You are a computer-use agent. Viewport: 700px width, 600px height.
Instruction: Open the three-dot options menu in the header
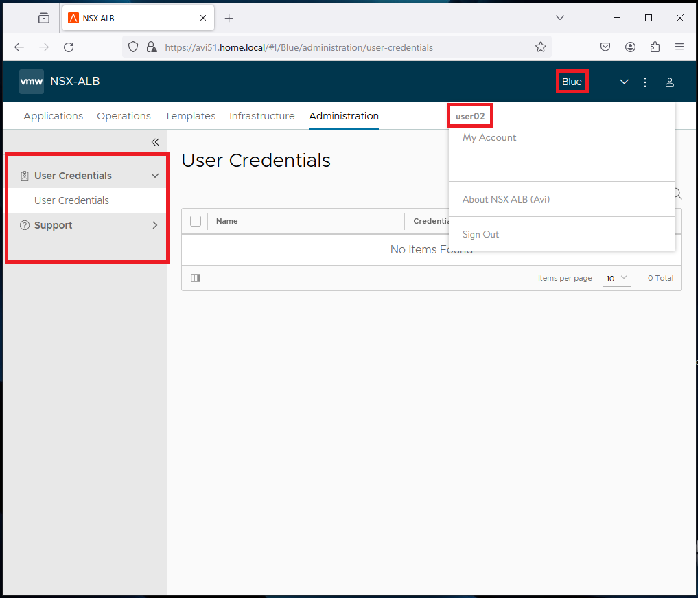645,82
